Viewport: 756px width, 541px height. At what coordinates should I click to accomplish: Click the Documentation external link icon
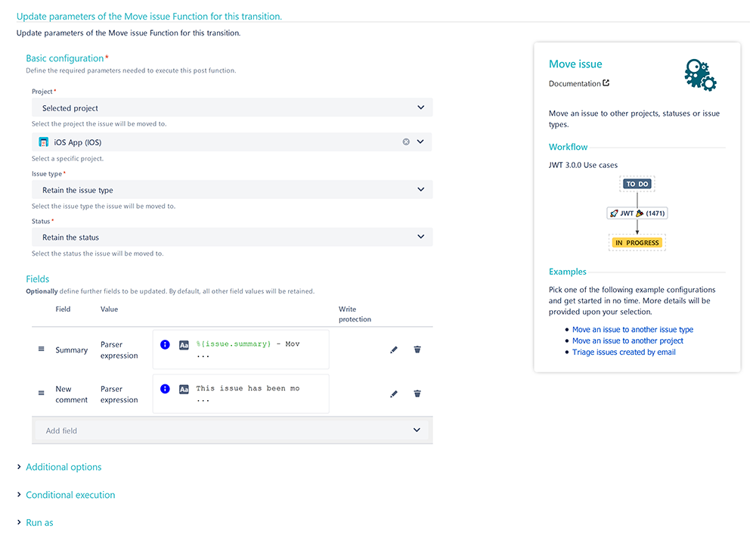click(606, 83)
